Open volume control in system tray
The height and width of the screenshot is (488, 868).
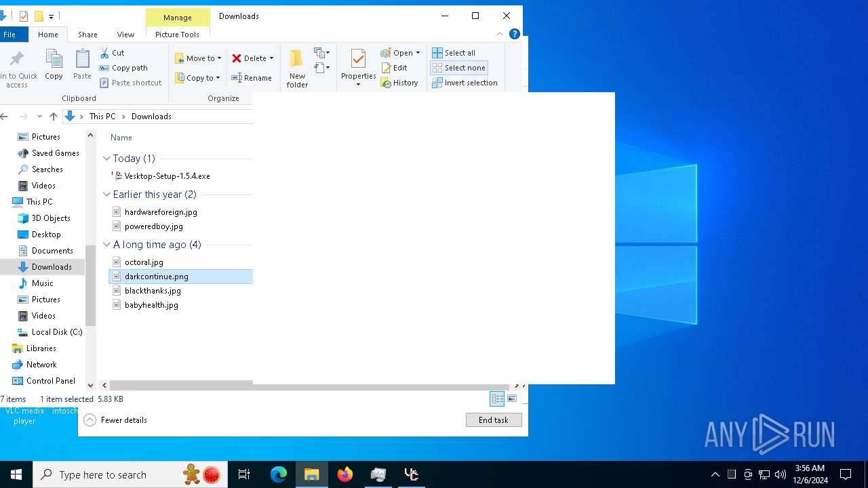(781, 474)
